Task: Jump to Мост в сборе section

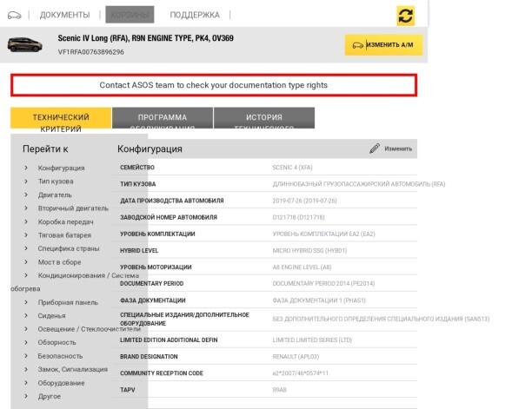Action: click(59, 262)
